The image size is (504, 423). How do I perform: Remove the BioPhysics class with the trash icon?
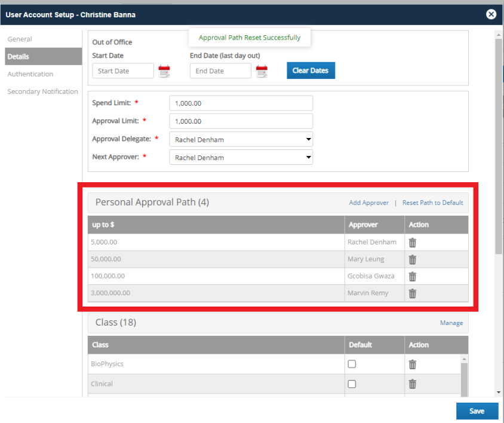point(412,363)
